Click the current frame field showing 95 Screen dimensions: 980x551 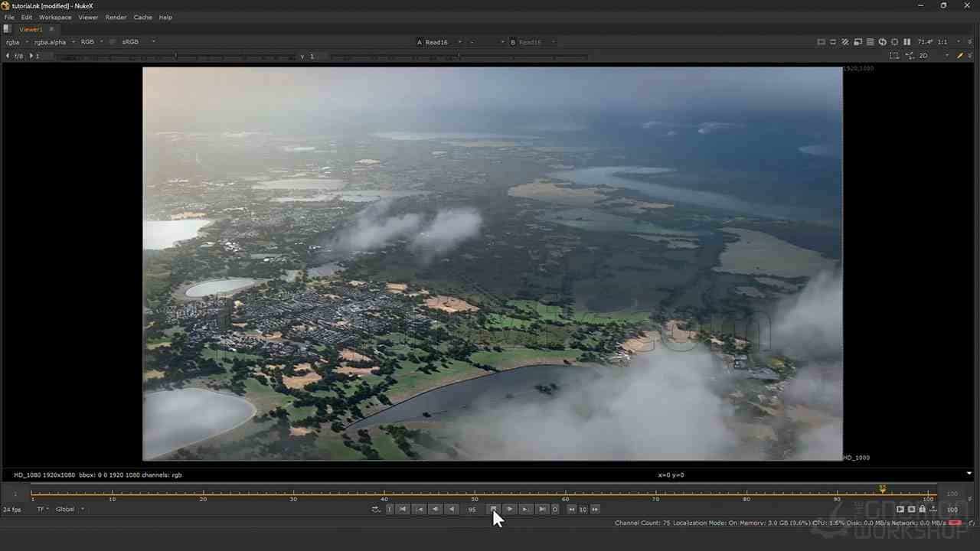(x=472, y=509)
